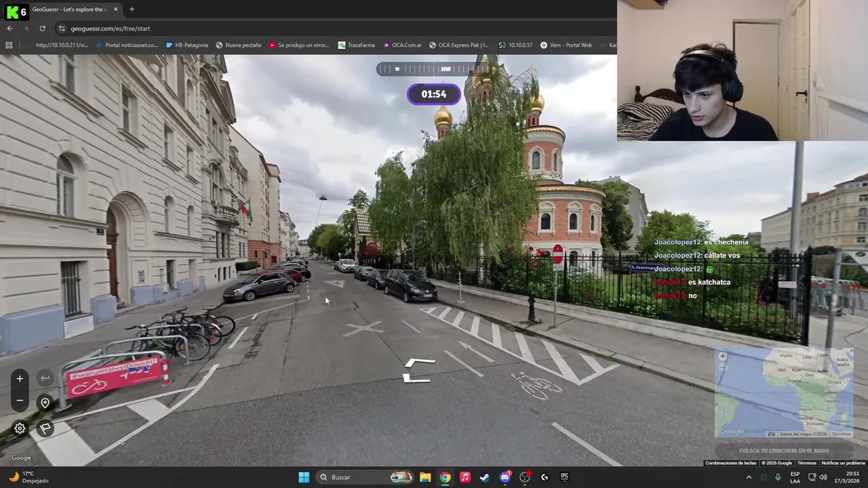Open Logitech G HUB from the taskbar
Image resolution: width=868 pixels, height=488 pixels.
pyautogui.click(x=544, y=477)
